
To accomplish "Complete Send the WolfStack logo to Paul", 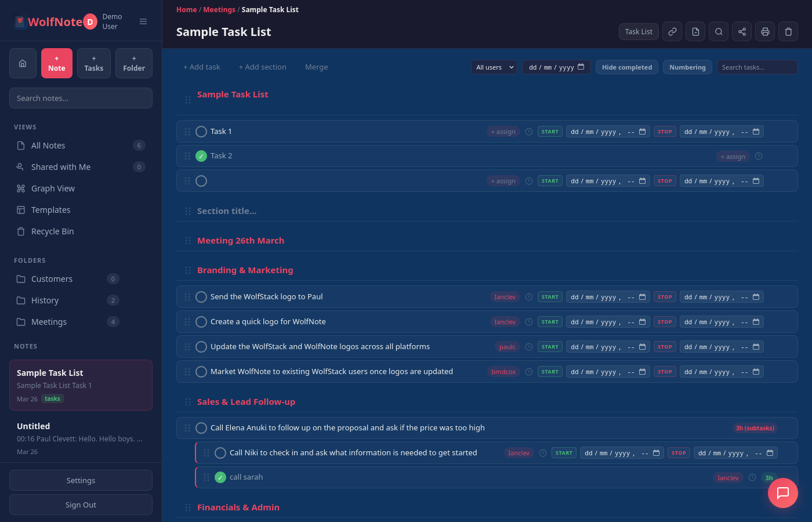I will pyautogui.click(x=201, y=297).
